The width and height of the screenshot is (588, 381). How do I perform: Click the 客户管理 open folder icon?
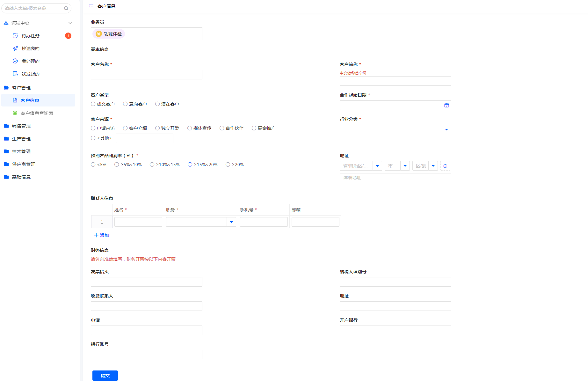point(6,88)
